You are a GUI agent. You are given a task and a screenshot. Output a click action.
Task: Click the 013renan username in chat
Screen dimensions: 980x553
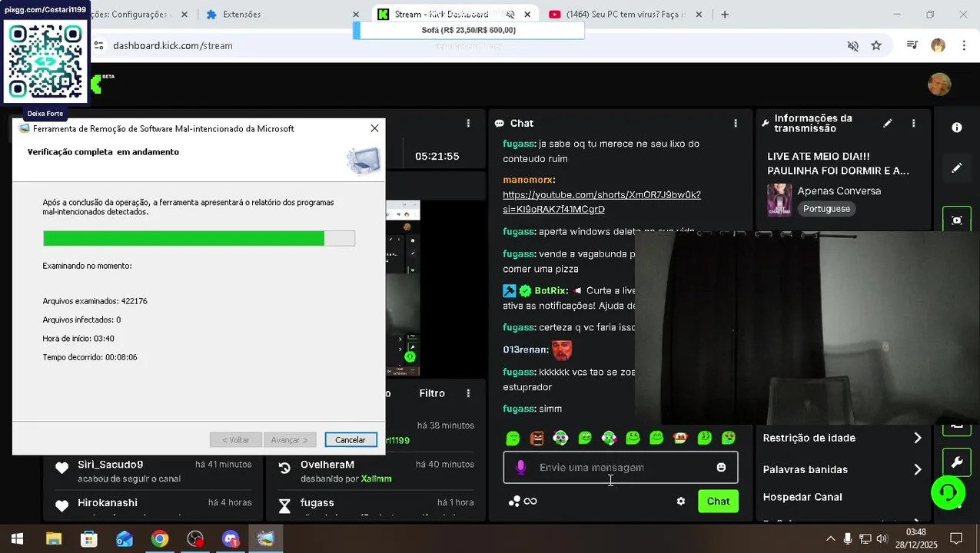(x=525, y=350)
